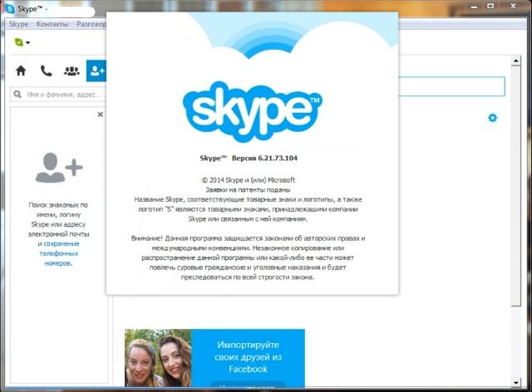Click the contact search field
This screenshot has height=392, width=532.
pos(58,95)
